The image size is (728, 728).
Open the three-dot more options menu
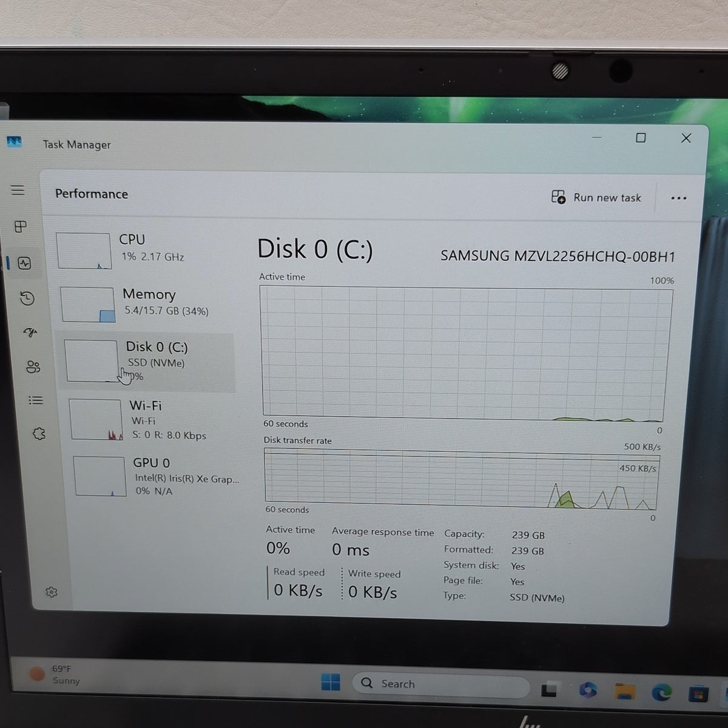[679, 198]
